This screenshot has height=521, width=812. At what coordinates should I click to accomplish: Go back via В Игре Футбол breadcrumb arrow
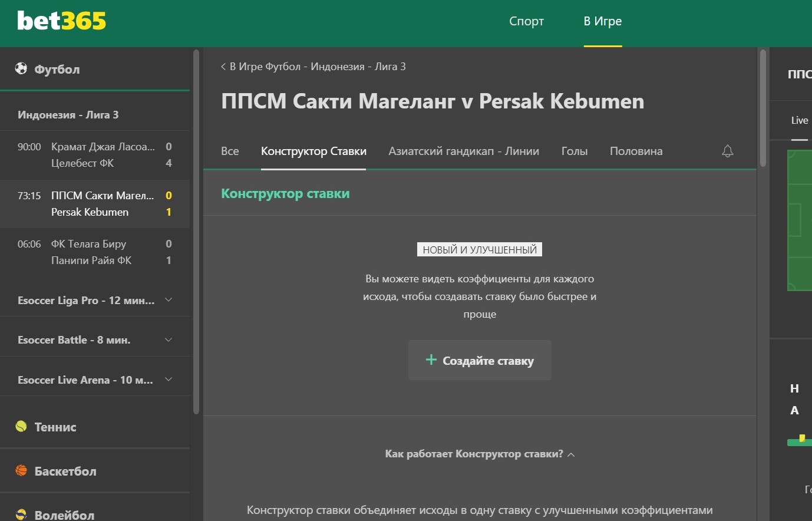tap(223, 67)
